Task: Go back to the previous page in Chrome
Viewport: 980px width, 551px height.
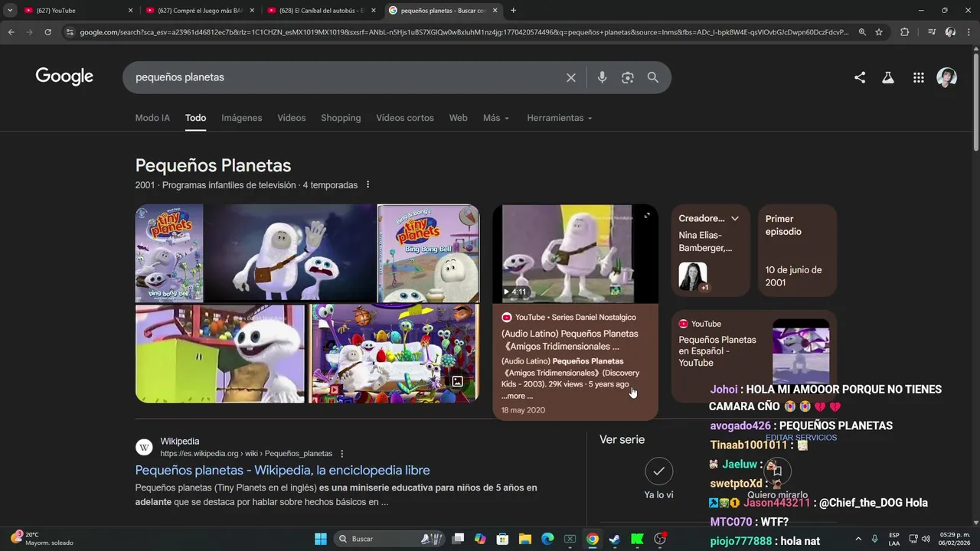Action: click(11, 32)
